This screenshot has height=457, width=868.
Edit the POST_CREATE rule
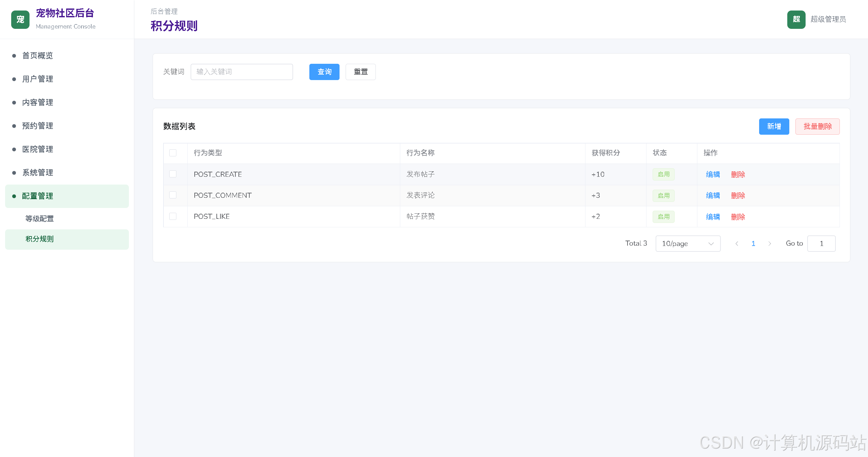click(x=713, y=174)
